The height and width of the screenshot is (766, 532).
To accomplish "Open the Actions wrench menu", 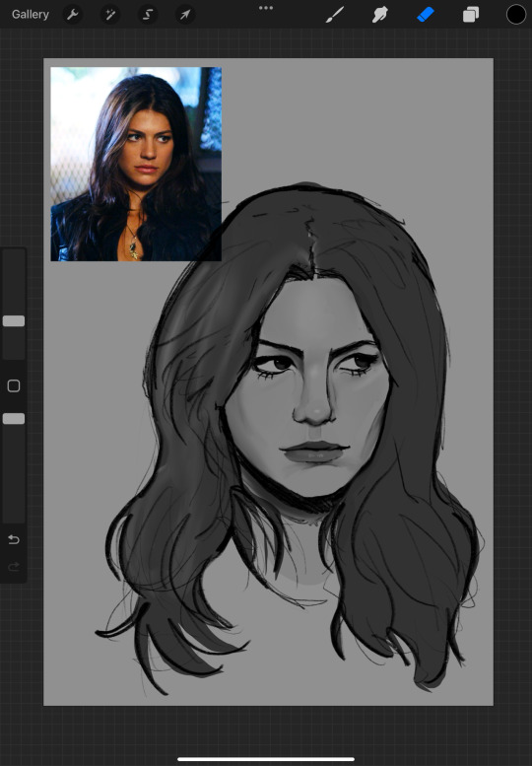I will point(73,15).
